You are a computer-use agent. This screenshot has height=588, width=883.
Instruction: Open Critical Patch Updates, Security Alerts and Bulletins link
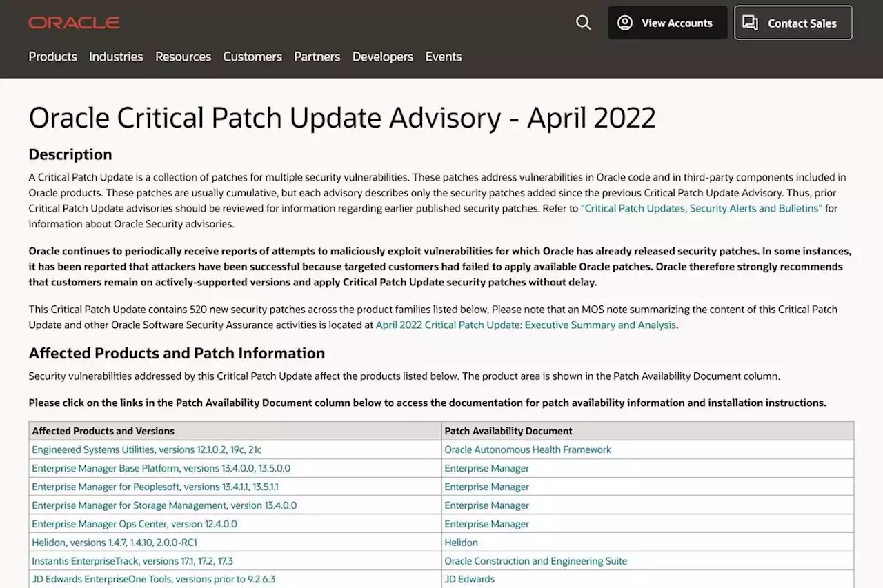click(702, 208)
